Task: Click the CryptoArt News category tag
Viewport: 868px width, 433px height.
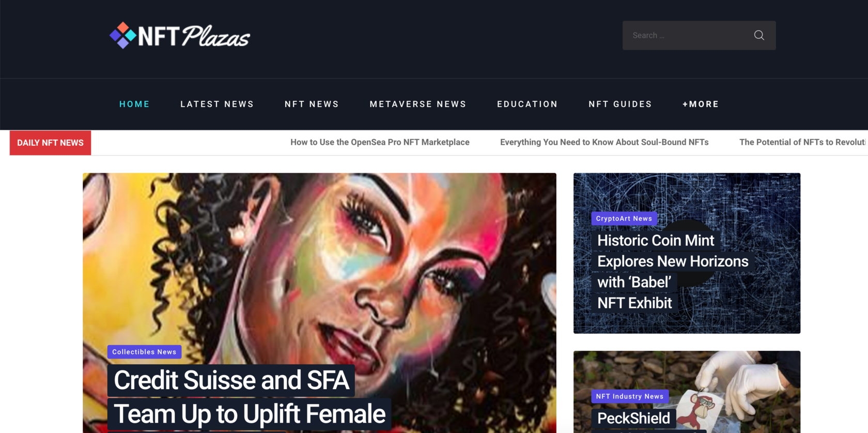Action: (x=624, y=219)
